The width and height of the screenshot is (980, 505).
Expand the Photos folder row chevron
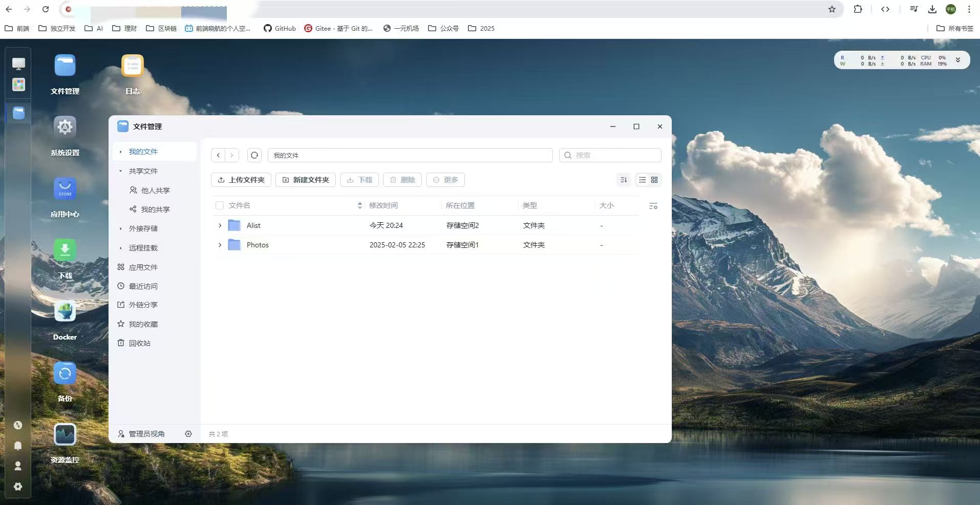(x=220, y=245)
